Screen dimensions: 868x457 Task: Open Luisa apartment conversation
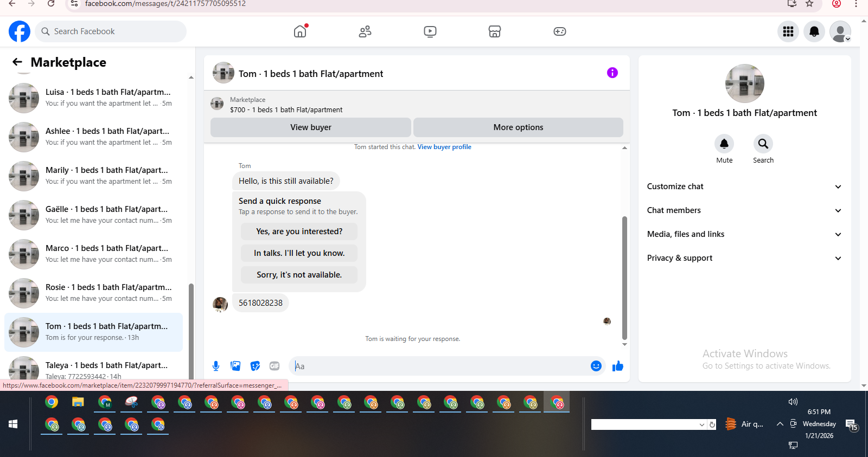click(x=93, y=98)
